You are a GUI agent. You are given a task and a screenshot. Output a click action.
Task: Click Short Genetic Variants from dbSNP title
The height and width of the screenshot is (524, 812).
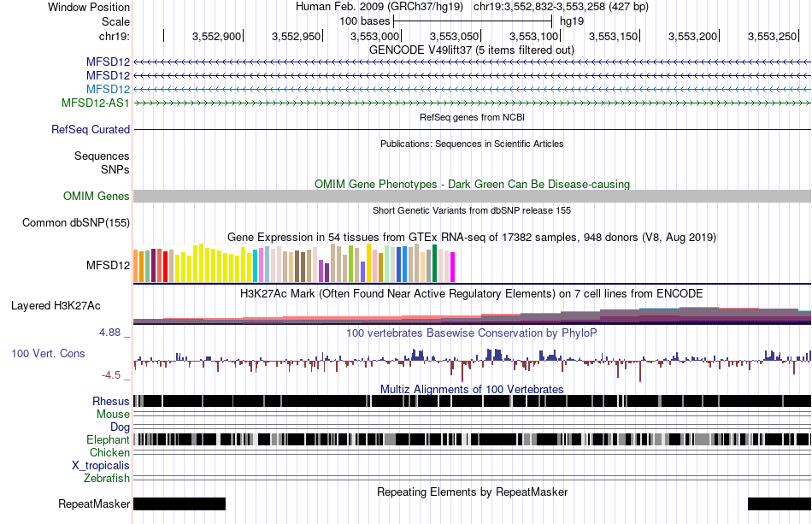pyautogui.click(x=472, y=211)
